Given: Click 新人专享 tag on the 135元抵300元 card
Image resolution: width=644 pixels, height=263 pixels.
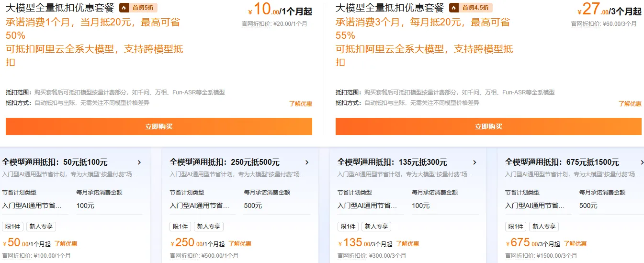Looking at the screenshot, I should (x=376, y=227).
